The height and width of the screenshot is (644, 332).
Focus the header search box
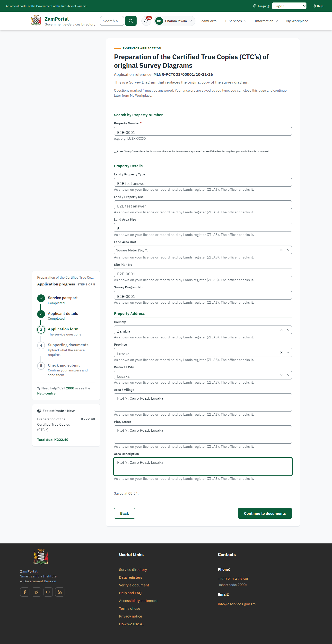coord(112,21)
